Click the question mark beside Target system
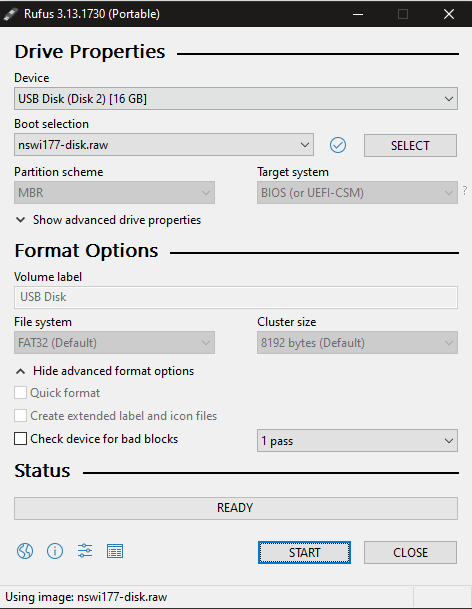The height and width of the screenshot is (609, 472). (x=465, y=191)
